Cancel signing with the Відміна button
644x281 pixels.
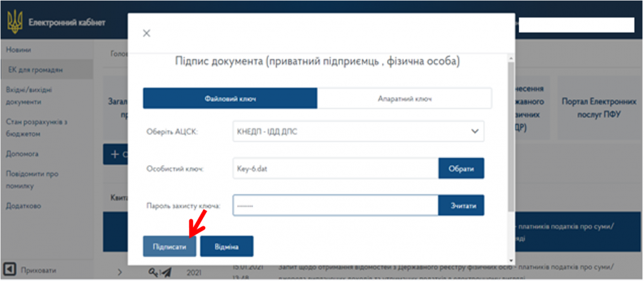point(227,246)
